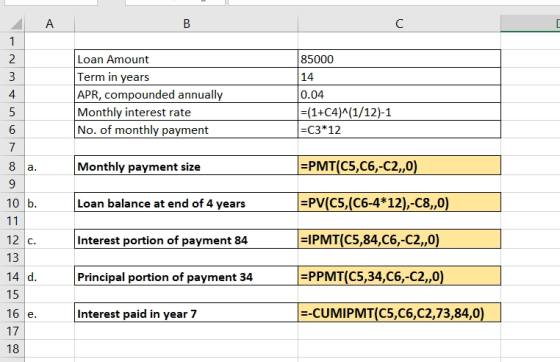Click 'Interest portion of payment 84' cell

click(x=186, y=240)
